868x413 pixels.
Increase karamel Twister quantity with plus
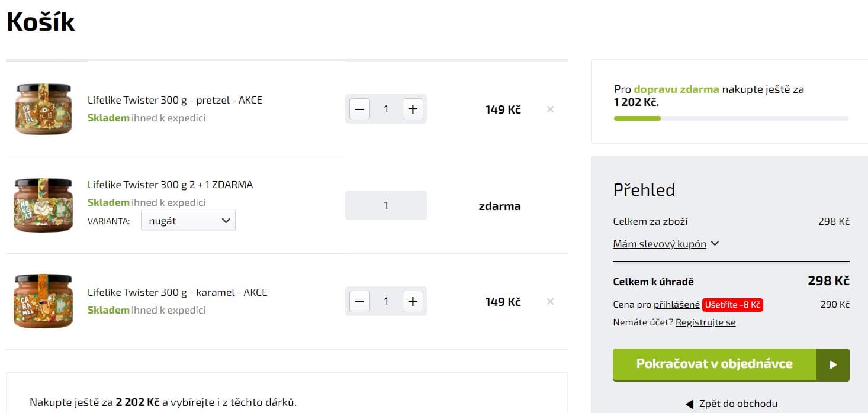413,301
